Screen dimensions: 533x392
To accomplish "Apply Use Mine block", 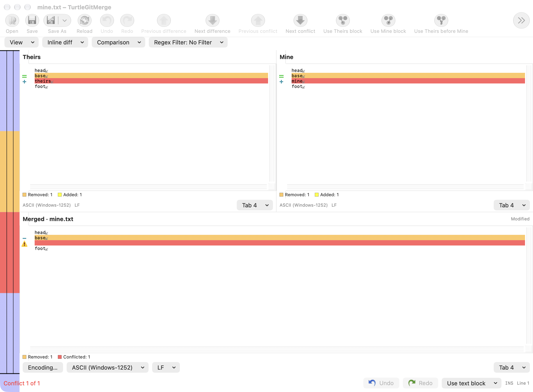I will [x=388, y=20].
